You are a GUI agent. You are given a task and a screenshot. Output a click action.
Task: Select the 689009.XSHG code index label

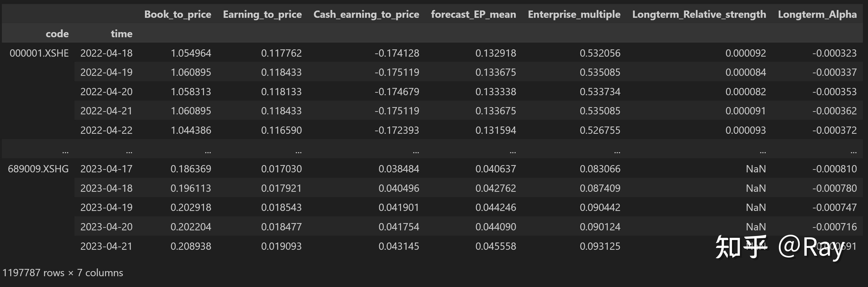click(x=38, y=169)
